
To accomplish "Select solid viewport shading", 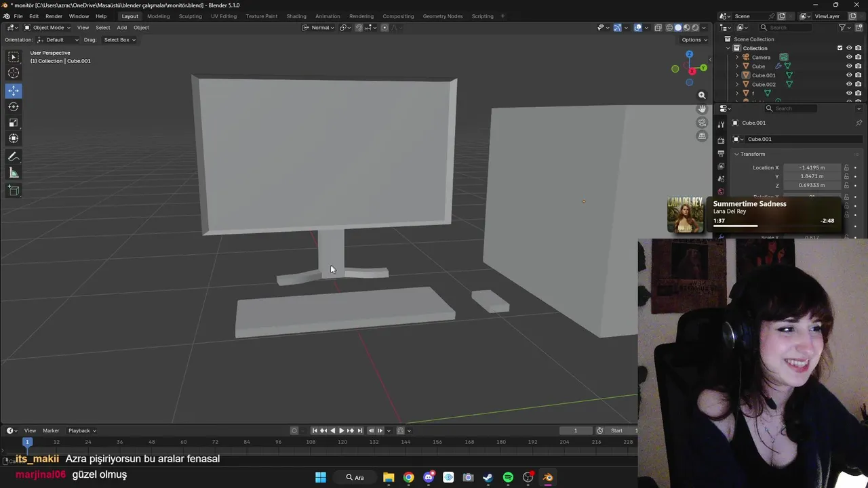I will [677, 28].
